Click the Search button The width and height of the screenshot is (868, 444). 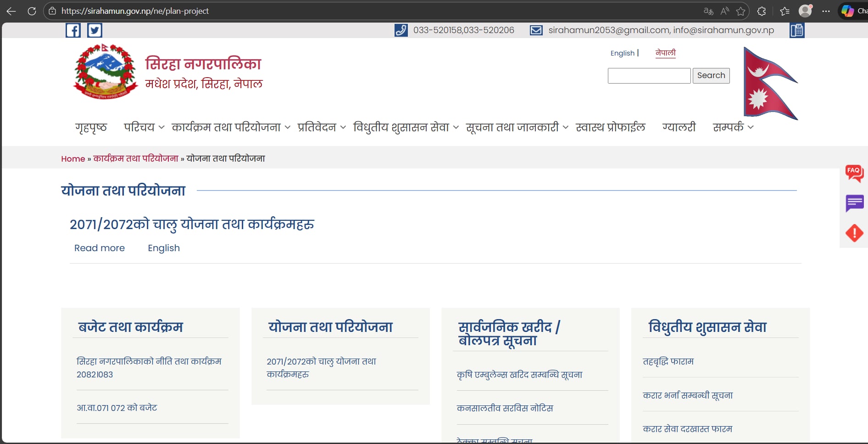pyautogui.click(x=711, y=75)
